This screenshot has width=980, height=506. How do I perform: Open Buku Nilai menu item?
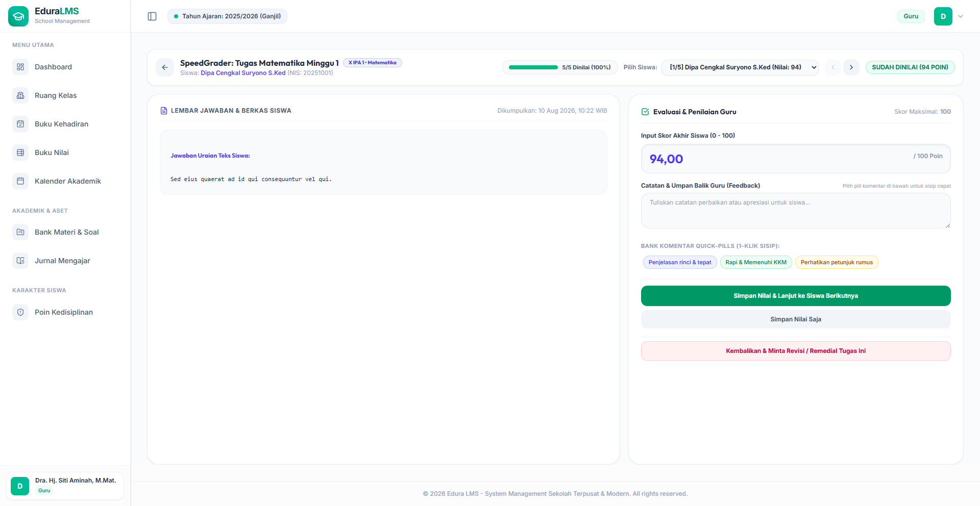[x=65, y=153]
